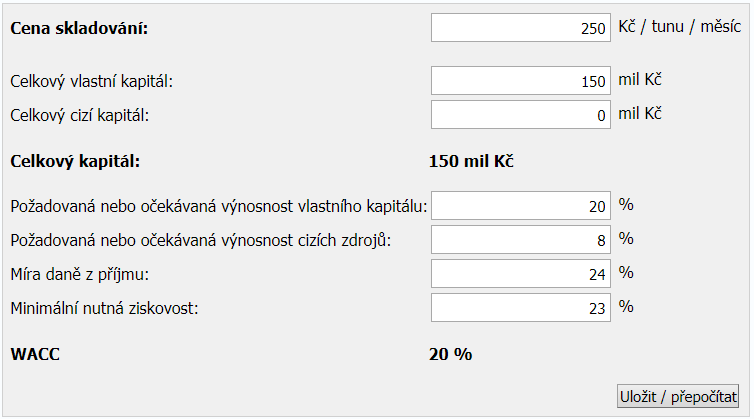754x419 pixels.
Task: Click the Míra daně z příjmu input
Action: click(x=520, y=274)
